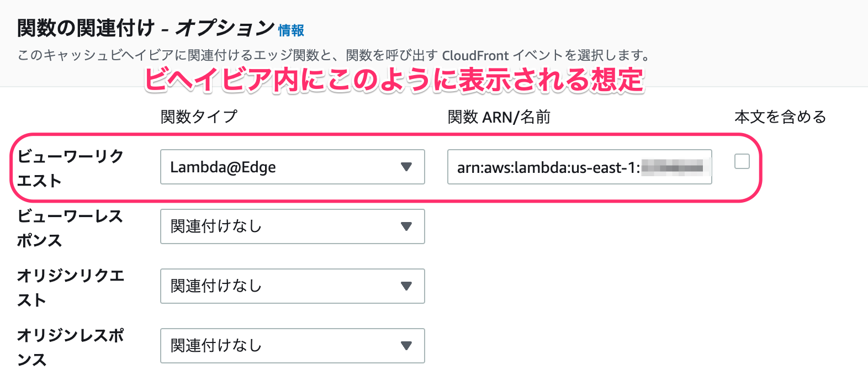The image size is (868, 380).
Task: Select the ビューワーリクエスト row label
Action: pyautogui.click(x=70, y=168)
